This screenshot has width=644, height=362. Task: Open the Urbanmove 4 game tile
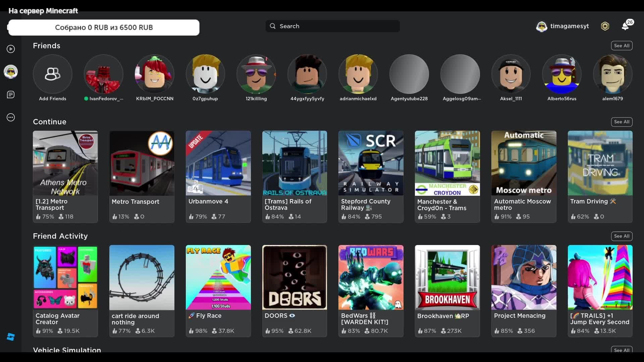coord(218,163)
